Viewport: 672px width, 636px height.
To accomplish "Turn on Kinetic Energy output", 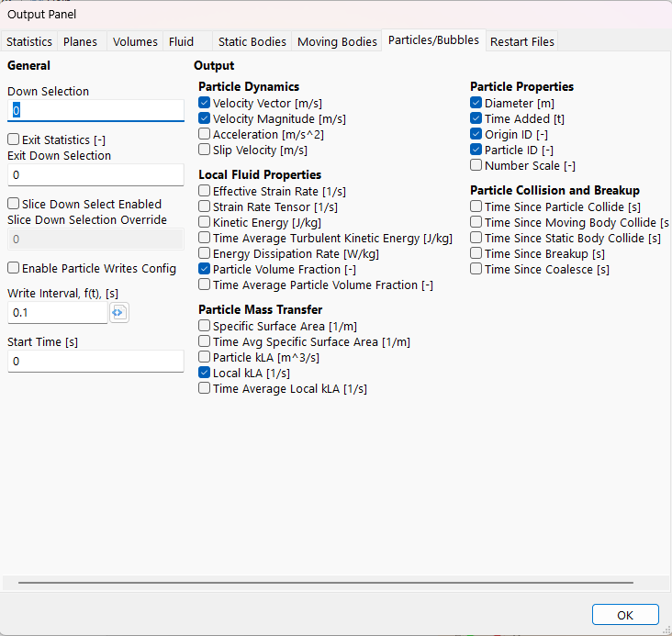I will (205, 223).
